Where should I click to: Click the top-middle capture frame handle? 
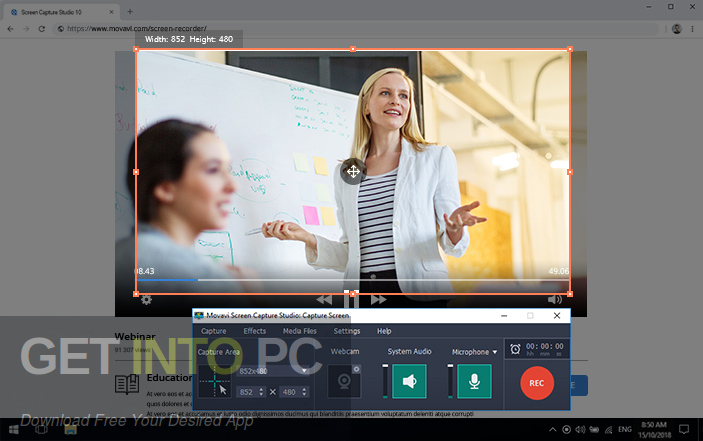point(353,49)
